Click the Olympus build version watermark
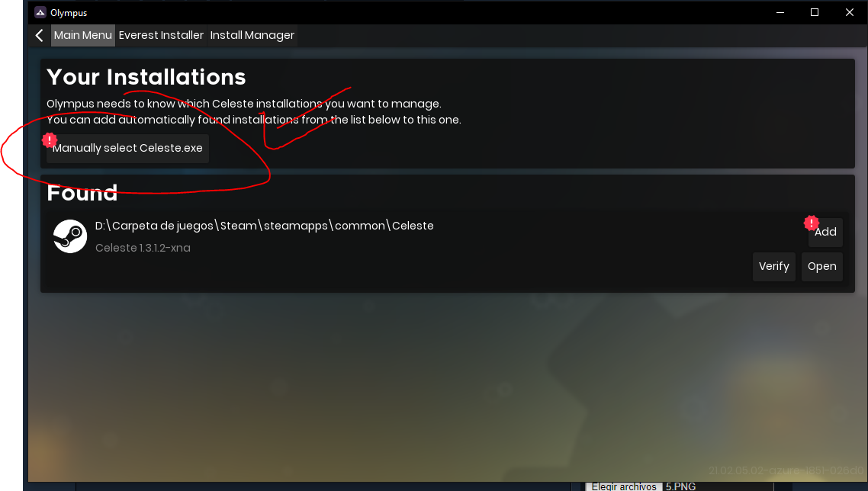The image size is (868, 491). click(786, 470)
